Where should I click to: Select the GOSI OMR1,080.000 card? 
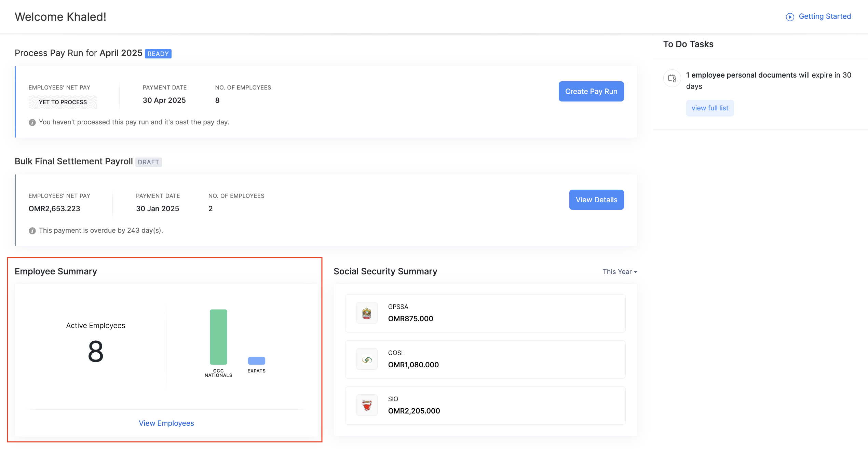(485, 359)
